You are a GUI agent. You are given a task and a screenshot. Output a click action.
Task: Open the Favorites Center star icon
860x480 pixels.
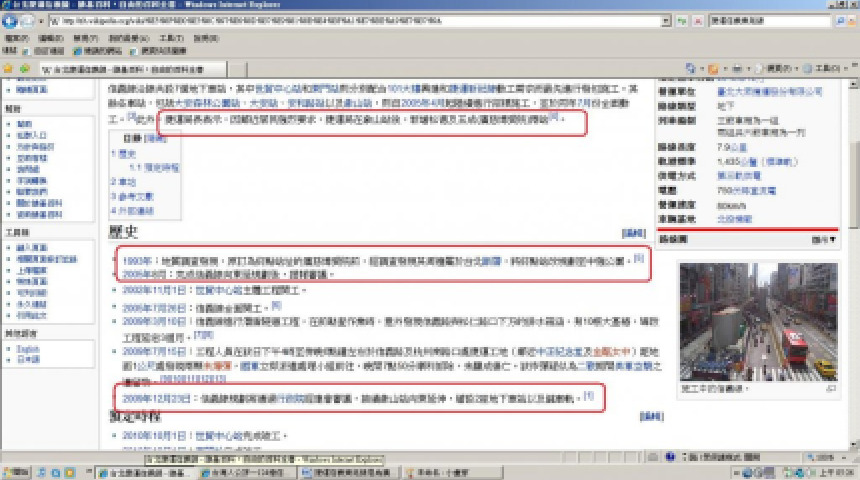tap(8, 68)
